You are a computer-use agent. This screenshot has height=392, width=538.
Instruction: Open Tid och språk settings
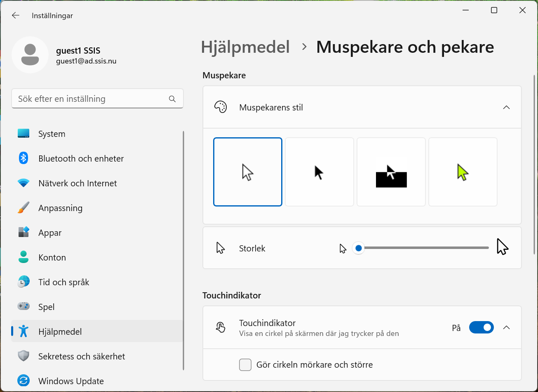(x=97, y=282)
